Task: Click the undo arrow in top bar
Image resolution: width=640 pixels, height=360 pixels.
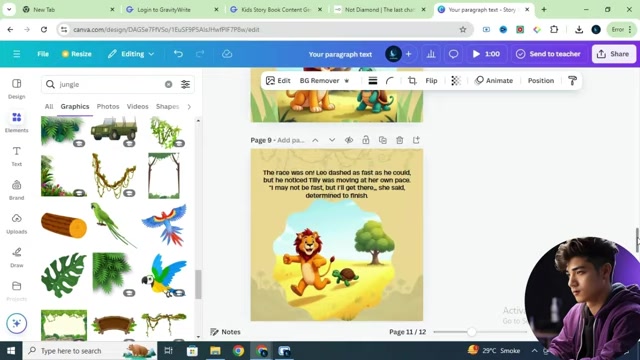Action: tap(178, 54)
